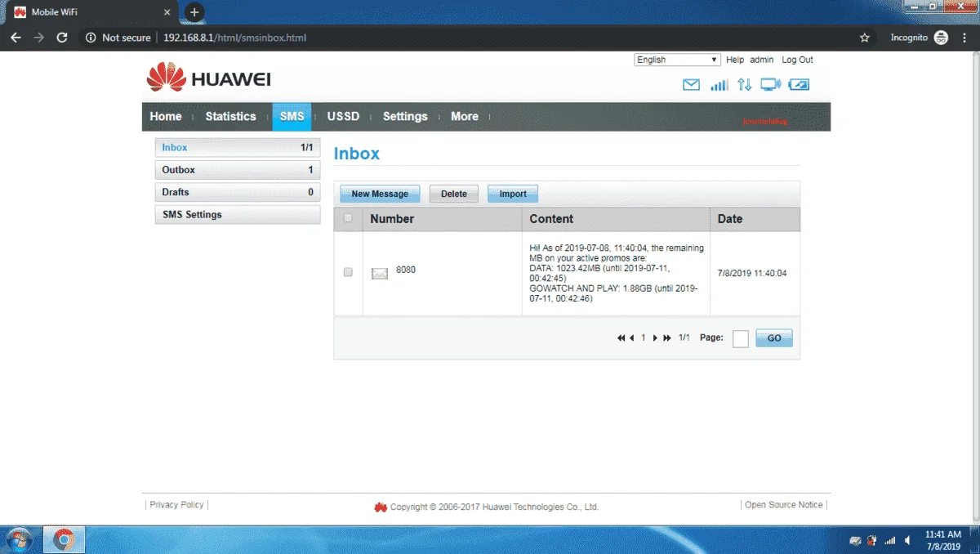Click the Safely Remove Hardware tray icon

point(855,540)
